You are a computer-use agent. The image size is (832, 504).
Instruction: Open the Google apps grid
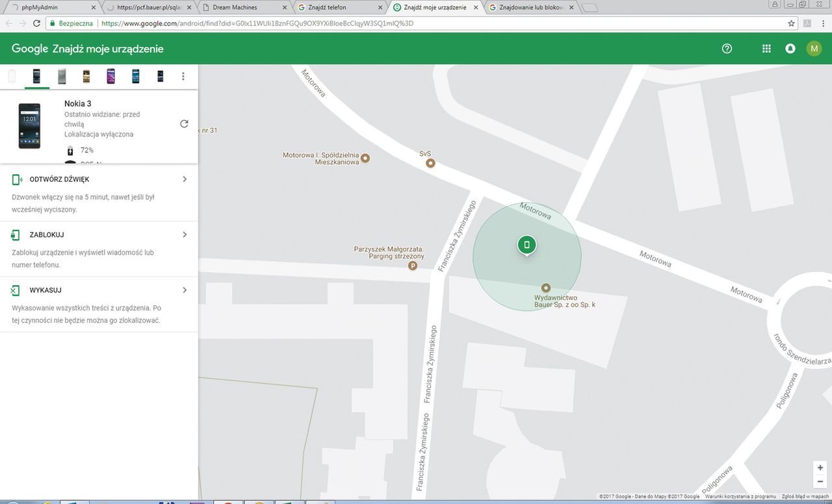[x=766, y=49]
